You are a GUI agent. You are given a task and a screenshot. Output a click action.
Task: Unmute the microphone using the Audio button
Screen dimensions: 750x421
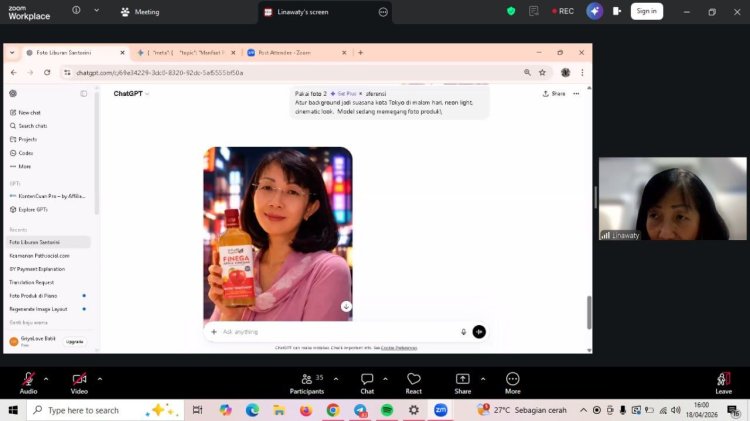coord(28,380)
